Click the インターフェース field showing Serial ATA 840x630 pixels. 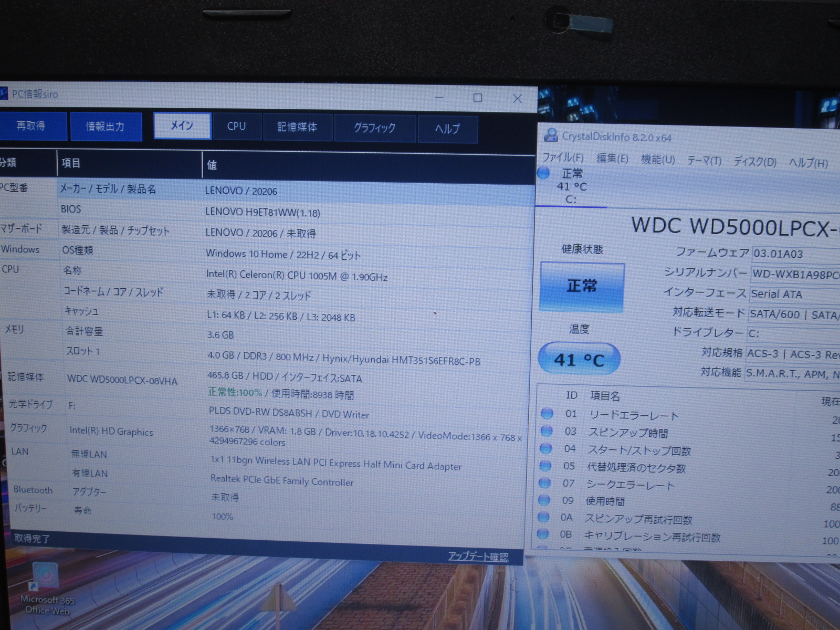pos(795,294)
